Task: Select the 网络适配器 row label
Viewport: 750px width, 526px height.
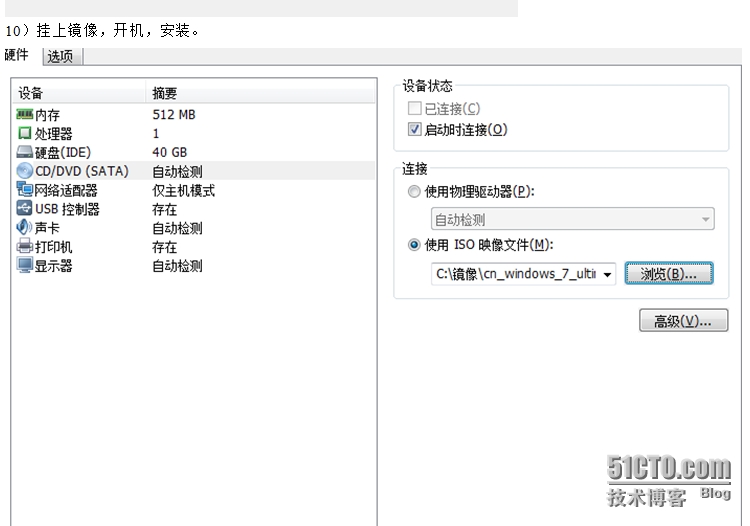Action: (66, 190)
